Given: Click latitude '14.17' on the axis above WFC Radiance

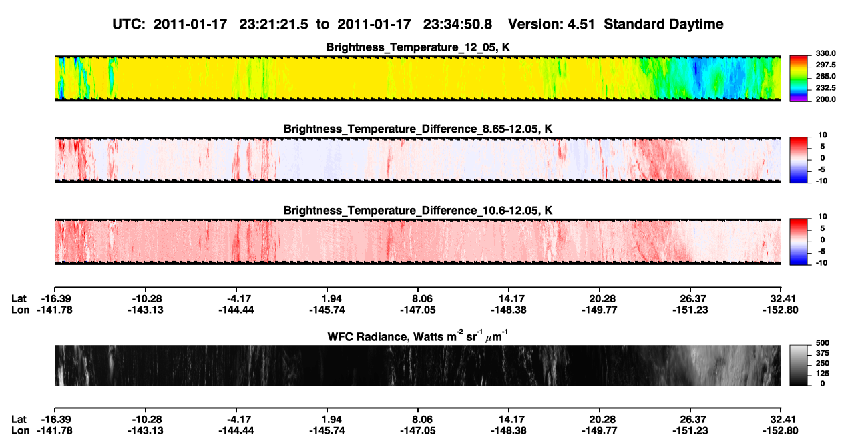Looking at the screenshot, I should 509,298.
